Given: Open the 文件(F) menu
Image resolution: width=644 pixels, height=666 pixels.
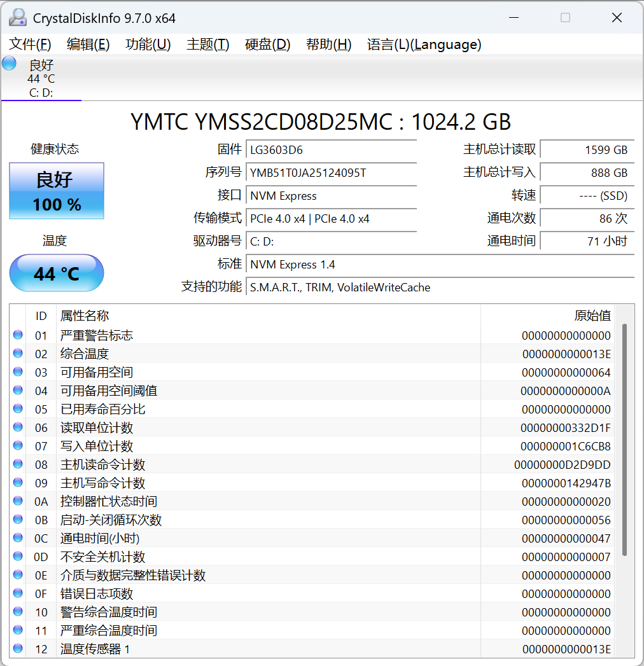Looking at the screenshot, I should pyautogui.click(x=30, y=44).
